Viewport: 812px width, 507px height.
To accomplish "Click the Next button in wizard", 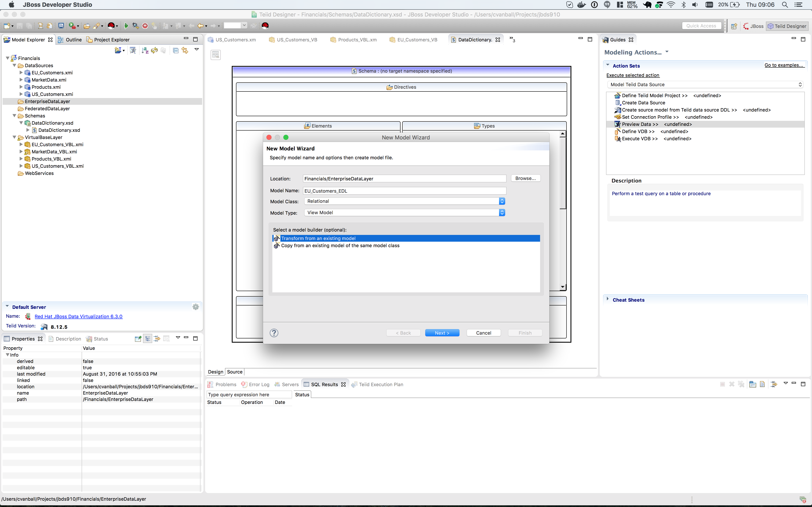I will 442,333.
